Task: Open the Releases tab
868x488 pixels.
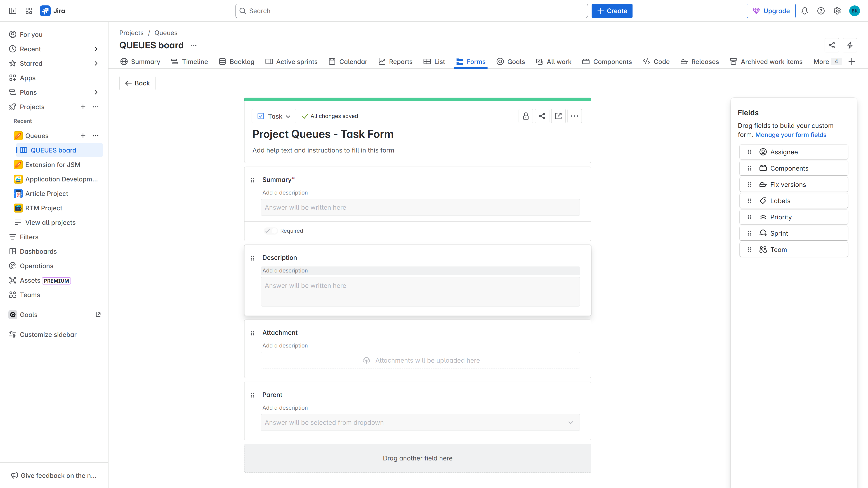Action: click(700, 62)
